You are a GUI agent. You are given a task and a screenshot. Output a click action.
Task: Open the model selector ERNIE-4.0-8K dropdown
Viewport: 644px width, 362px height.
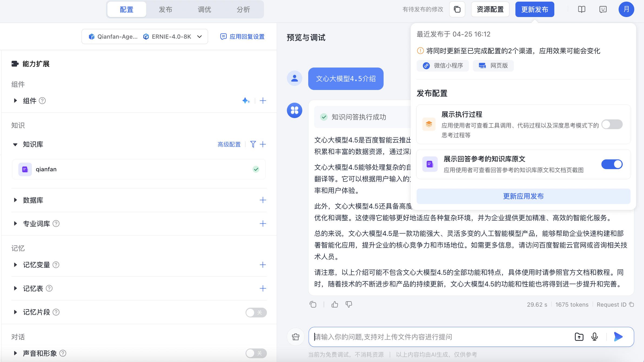[145, 36]
